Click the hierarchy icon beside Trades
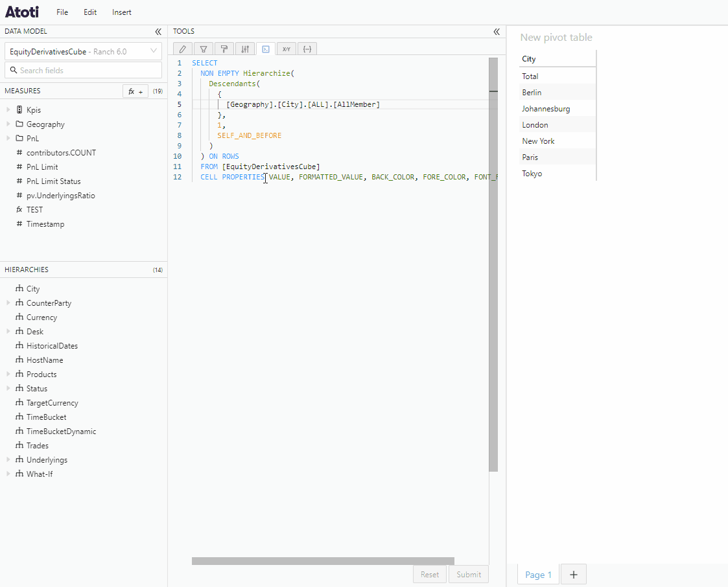Image resolution: width=728 pixels, height=587 pixels. coord(19,446)
